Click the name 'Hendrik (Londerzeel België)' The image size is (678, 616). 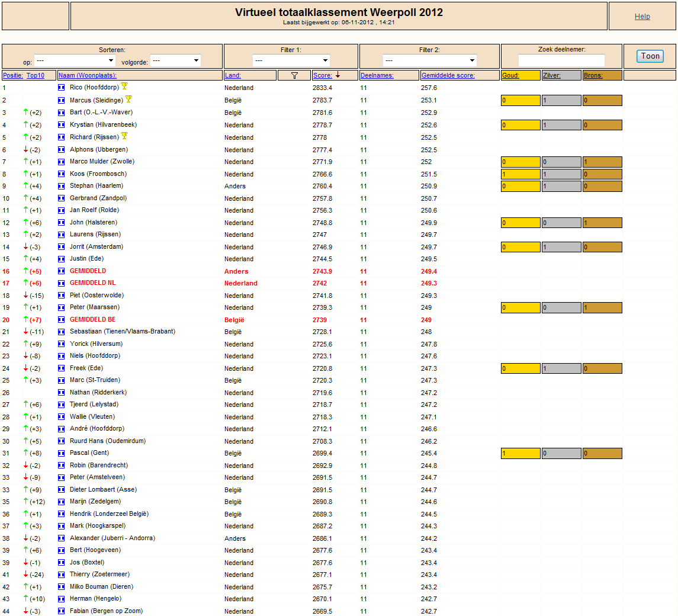[x=110, y=514]
